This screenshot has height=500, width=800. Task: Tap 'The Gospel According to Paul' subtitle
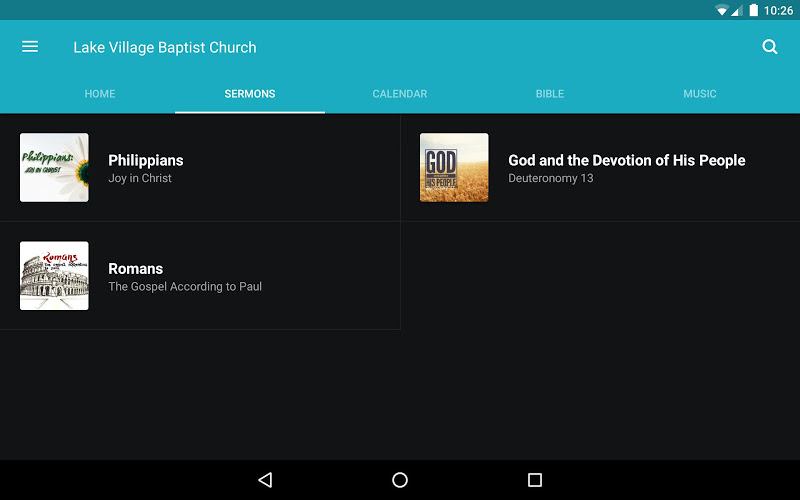point(185,286)
